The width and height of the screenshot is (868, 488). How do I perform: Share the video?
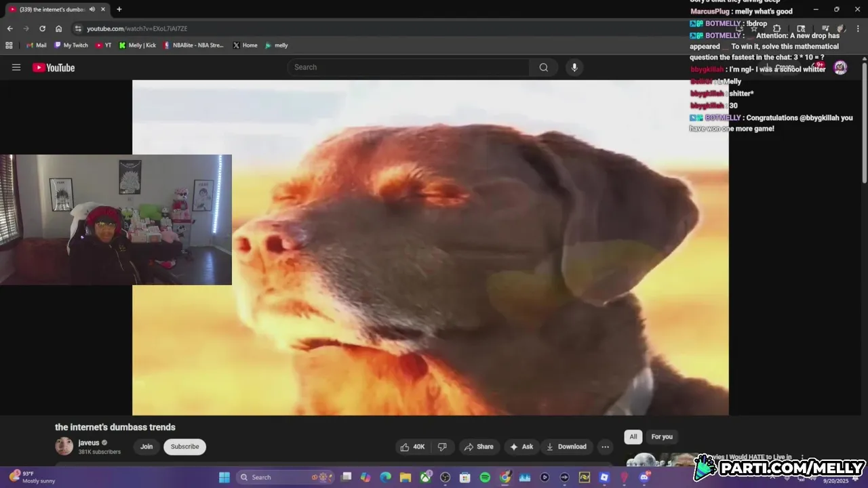pyautogui.click(x=479, y=447)
